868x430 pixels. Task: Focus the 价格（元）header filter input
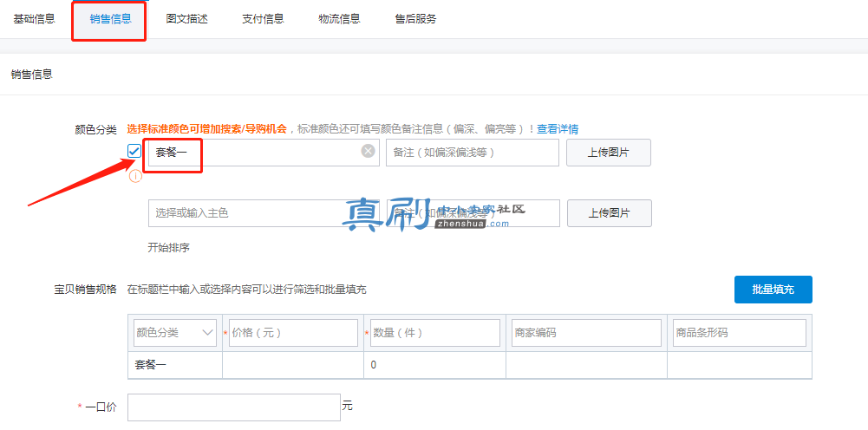pyautogui.click(x=293, y=333)
